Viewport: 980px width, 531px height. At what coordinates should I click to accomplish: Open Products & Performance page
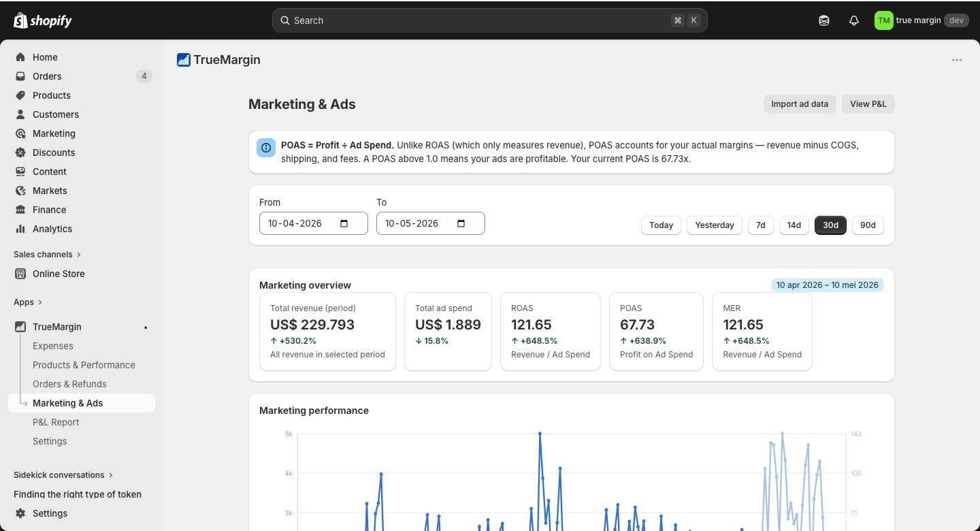click(x=84, y=365)
